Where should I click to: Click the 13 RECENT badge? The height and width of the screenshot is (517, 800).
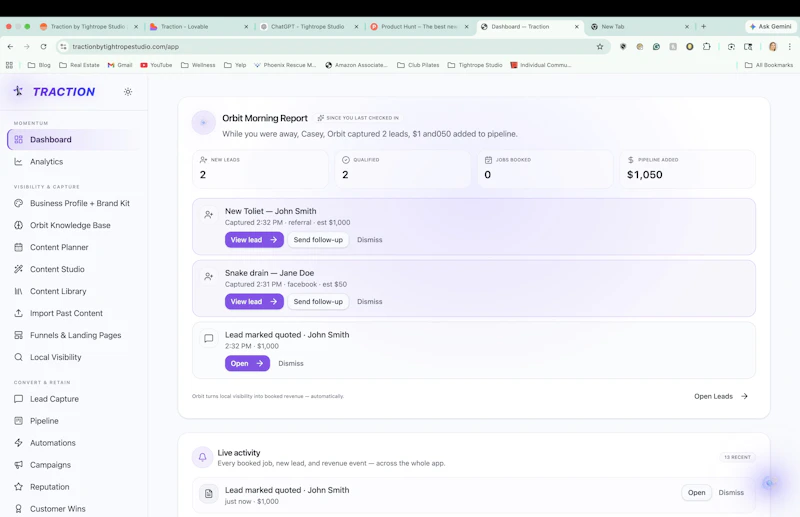coord(737,457)
